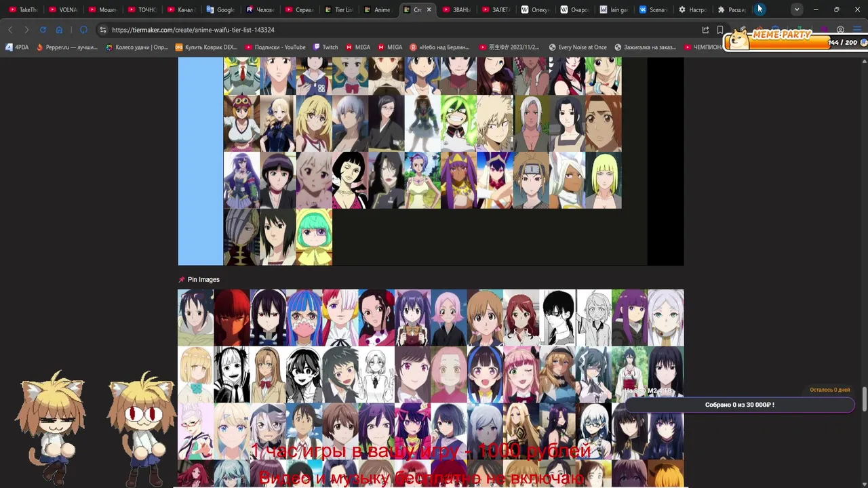The height and width of the screenshot is (488, 868).
Task: Switch to the Мошен tab
Action: click(x=102, y=9)
